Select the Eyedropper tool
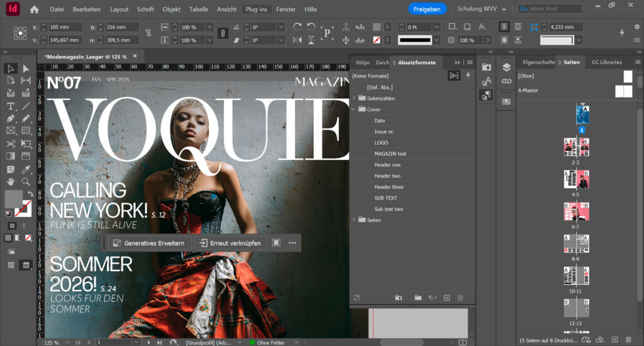This screenshot has height=346, width=644. coord(26,169)
